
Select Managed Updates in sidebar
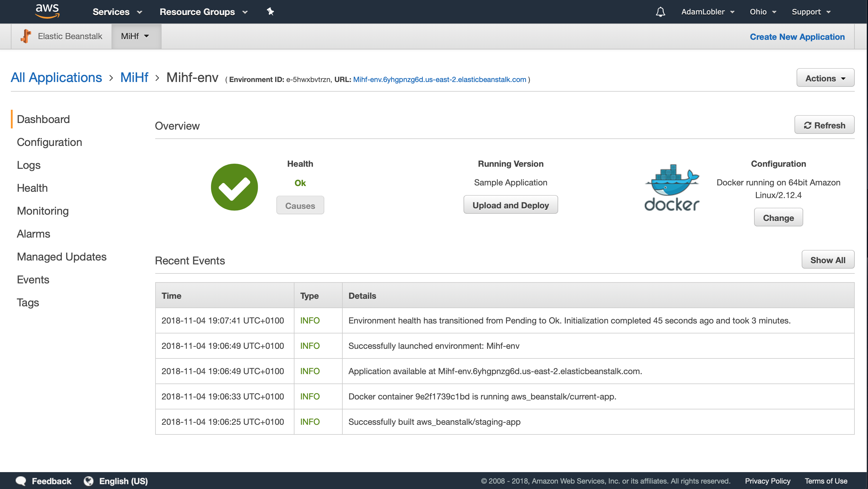(x=62, y=257)
